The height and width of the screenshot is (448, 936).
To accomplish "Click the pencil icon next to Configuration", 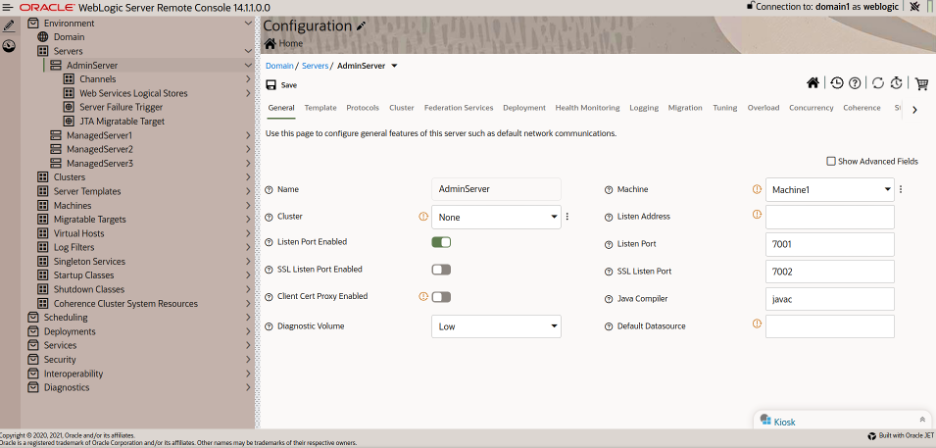I will pyautogui.click(x=361, y=26).
